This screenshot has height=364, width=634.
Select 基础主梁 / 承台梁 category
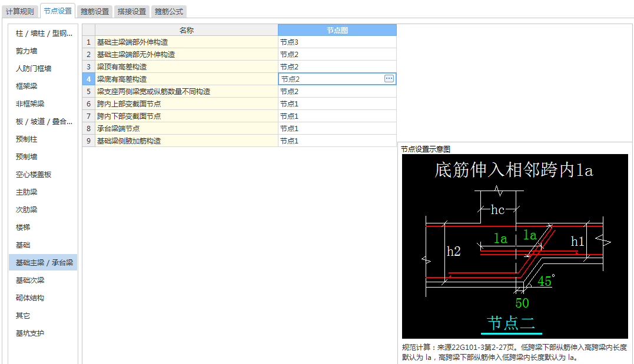(x=44, y=263)
